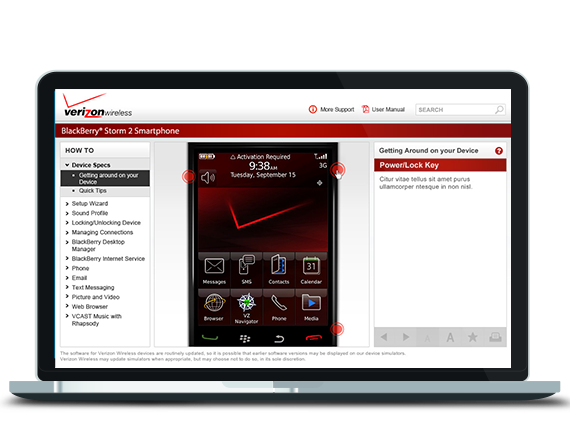This screenshot has height=434, width=570.
Task: Tap the BlackBerry menu key
Action: tap(245, 339)
